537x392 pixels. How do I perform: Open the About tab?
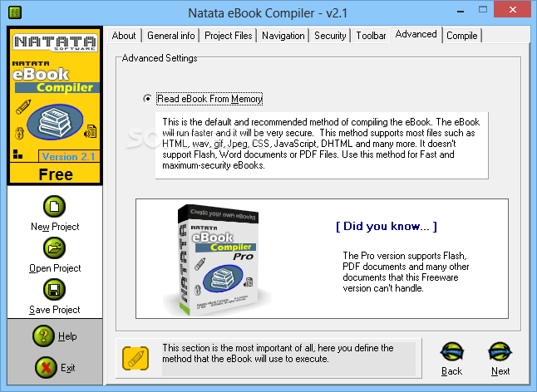(124, 36)
